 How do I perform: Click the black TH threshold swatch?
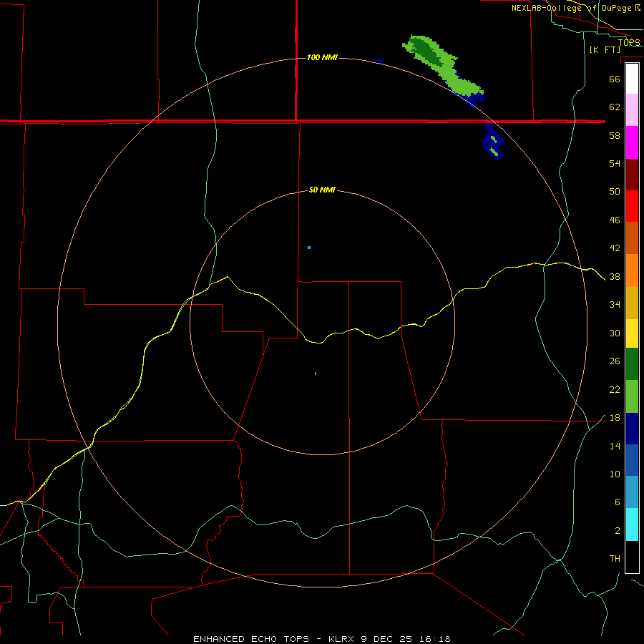[x=632, y=557]
